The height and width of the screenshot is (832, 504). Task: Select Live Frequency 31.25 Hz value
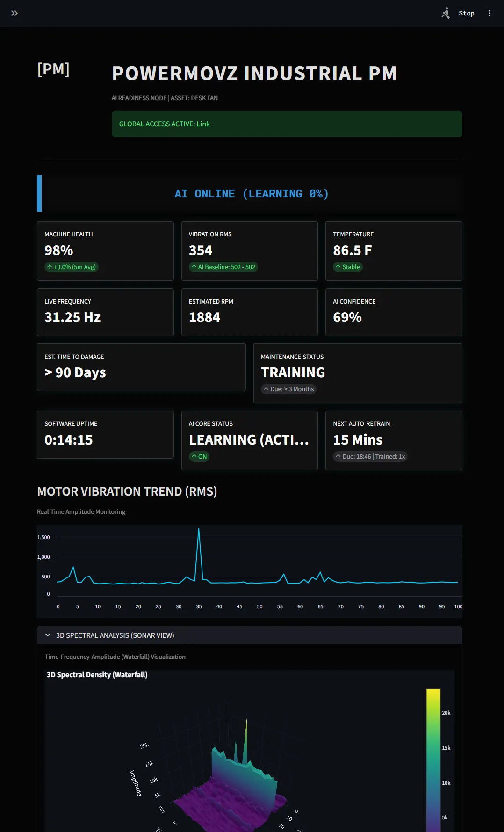tap(72, 317)
